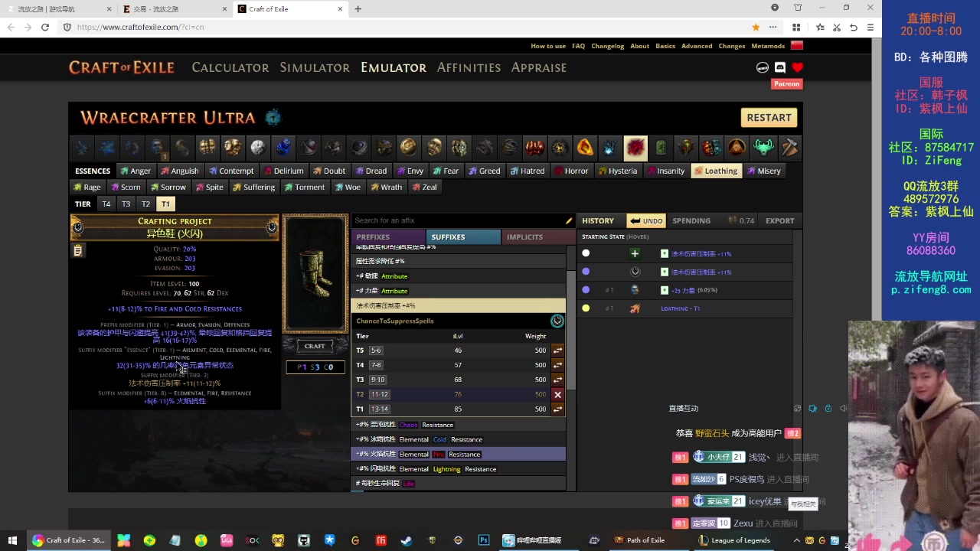Switch to the Suffixes tab
Viewport: 980px width, 551px height.
click(462, 237)
